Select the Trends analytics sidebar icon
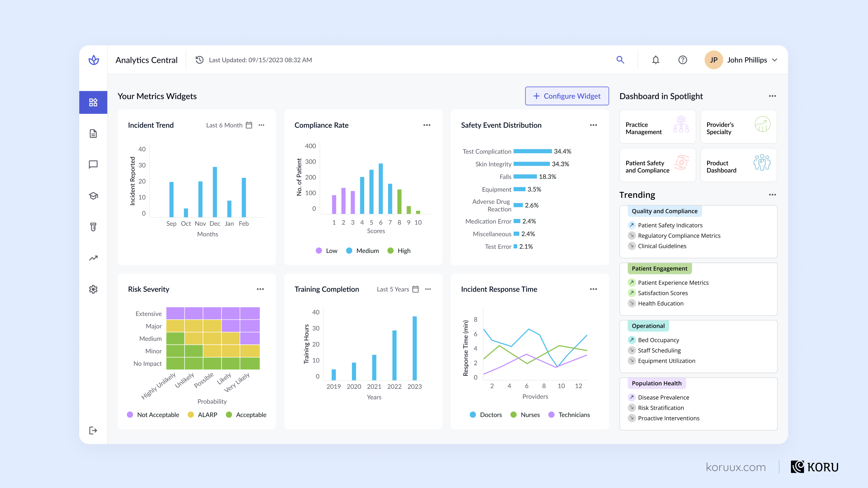Image resolution: width=868 pixels, height=488 pixels. coord(93,258)
